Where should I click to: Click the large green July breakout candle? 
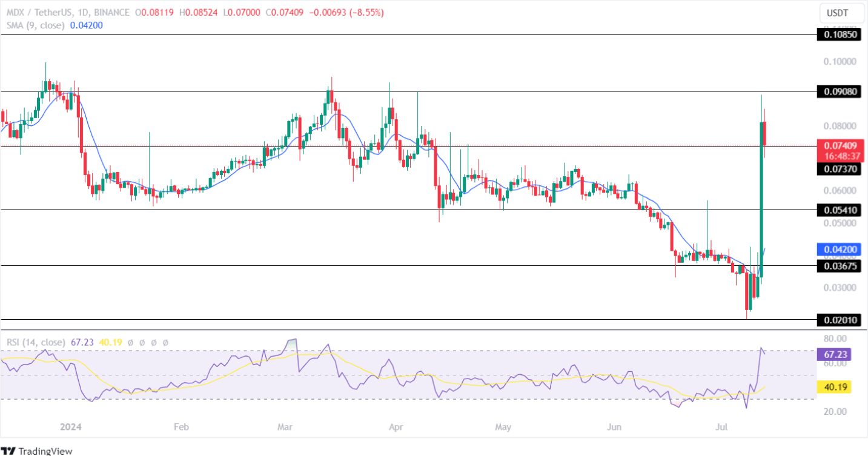[761, 200]
